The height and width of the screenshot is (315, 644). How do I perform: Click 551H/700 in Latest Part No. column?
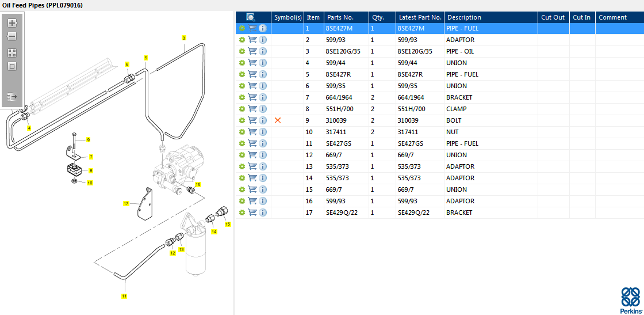[412, 109]
